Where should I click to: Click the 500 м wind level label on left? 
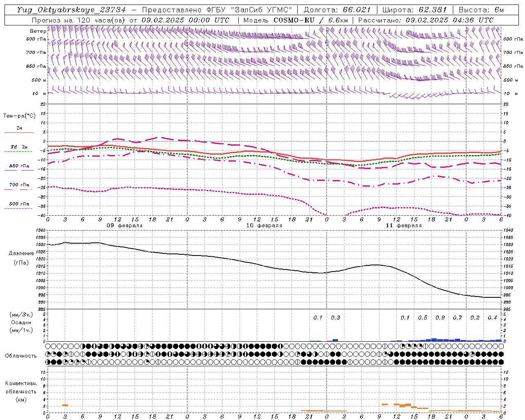pos(39,80)
